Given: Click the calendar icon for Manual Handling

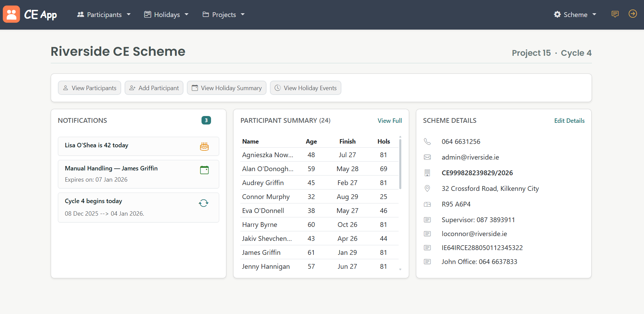Looking at the screenshot, I should pos(204,170).
